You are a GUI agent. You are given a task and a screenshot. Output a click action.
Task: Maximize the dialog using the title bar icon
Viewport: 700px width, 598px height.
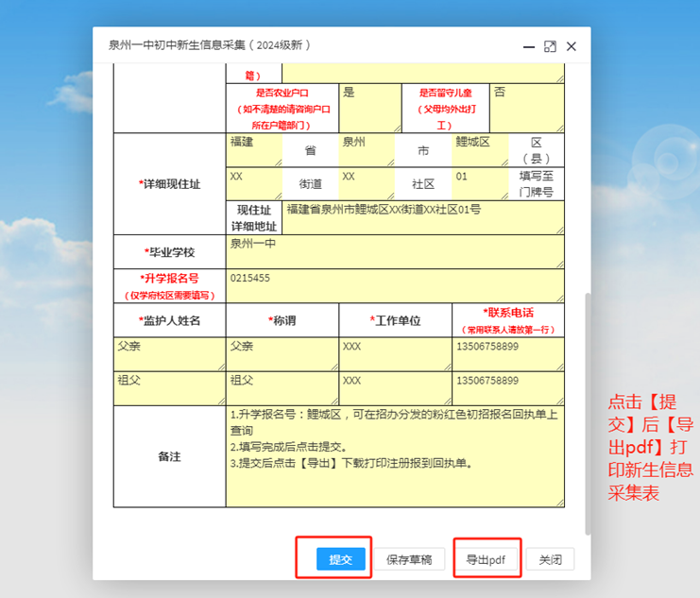(x=550, y=45)
